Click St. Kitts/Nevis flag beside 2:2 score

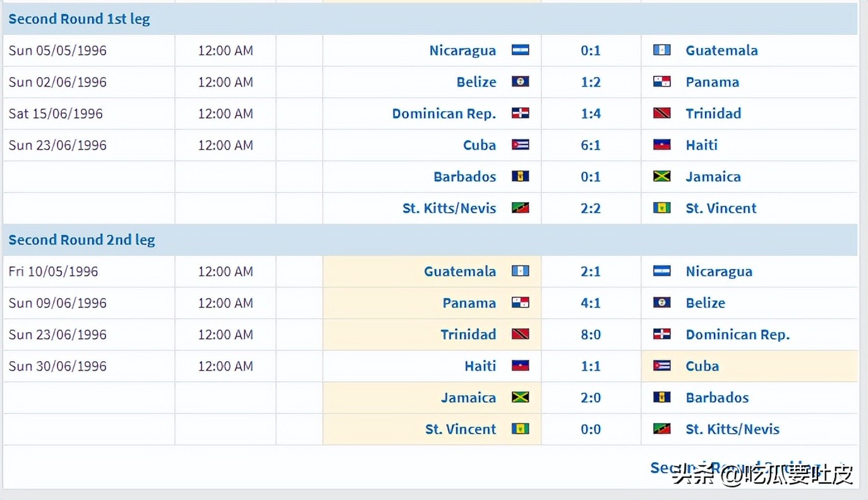tap(521, 208)
